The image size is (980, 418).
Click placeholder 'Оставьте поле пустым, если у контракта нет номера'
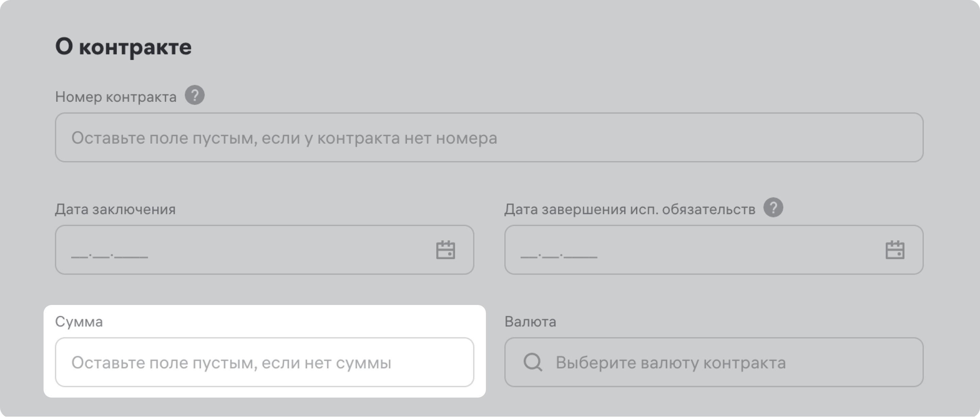[x=284, y=138]
